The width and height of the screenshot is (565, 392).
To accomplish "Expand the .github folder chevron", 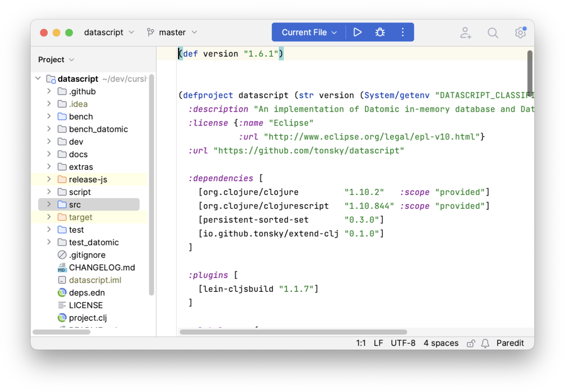I will 49,91.
